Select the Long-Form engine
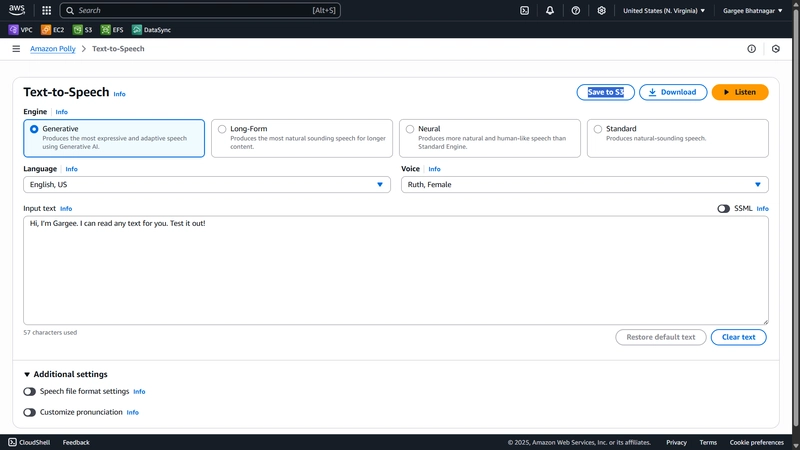Image resolution: width=800 pixels, height=450 pixels. click(302, 138)
